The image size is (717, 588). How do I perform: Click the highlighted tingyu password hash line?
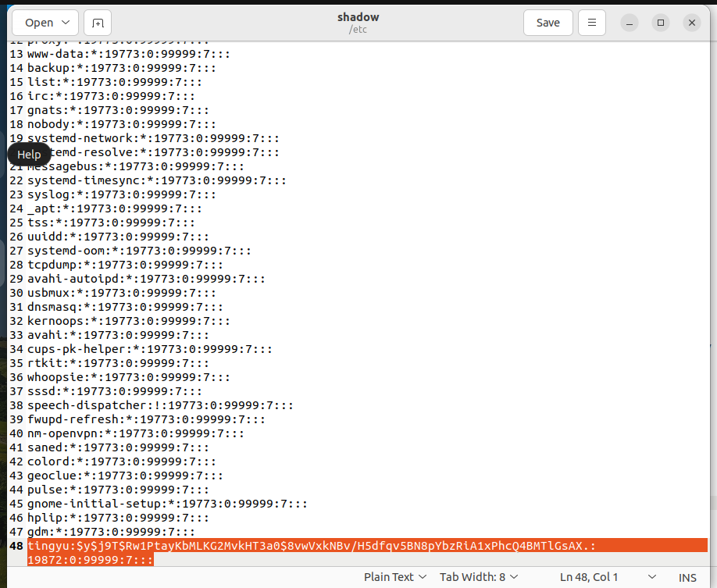pos(311,546)
